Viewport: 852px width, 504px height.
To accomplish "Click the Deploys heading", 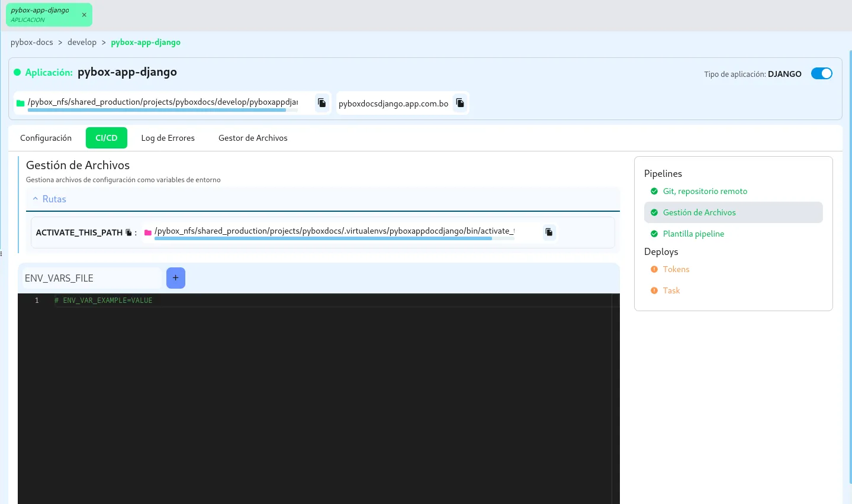I will click(661, 251).
